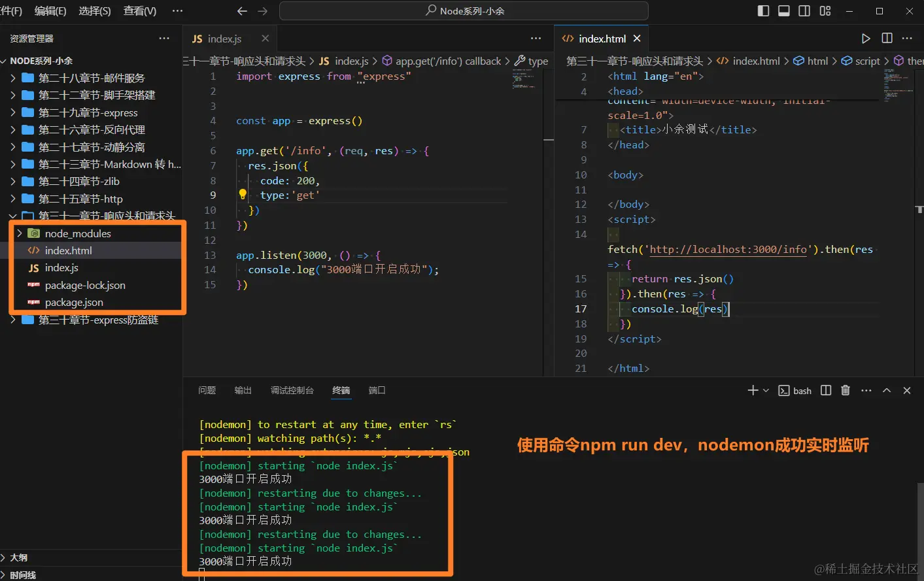The image size is (924, 581).
Task: Open the 选择(S) menu
Action: point(95,11)
